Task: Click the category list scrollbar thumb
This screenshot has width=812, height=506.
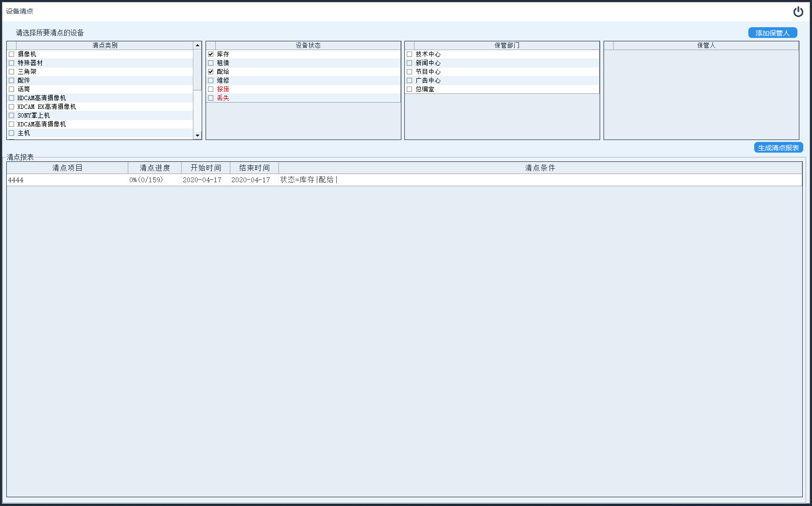Action: pyautogui.click(x=197, y=70)
